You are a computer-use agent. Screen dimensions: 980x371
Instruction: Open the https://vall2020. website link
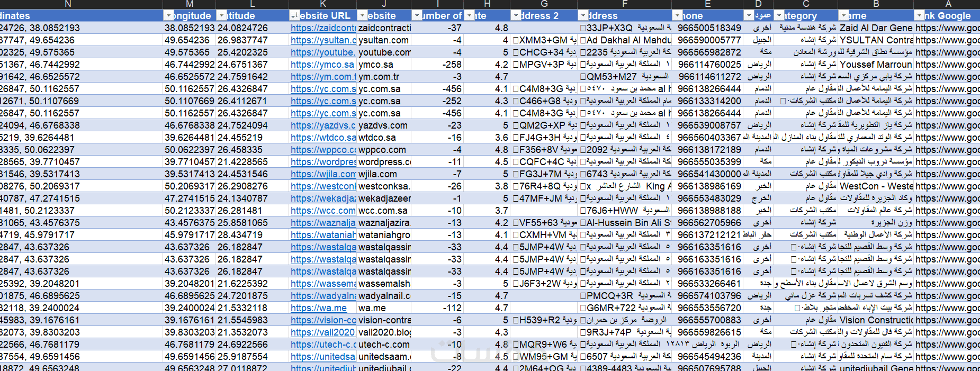coord(323,332)
